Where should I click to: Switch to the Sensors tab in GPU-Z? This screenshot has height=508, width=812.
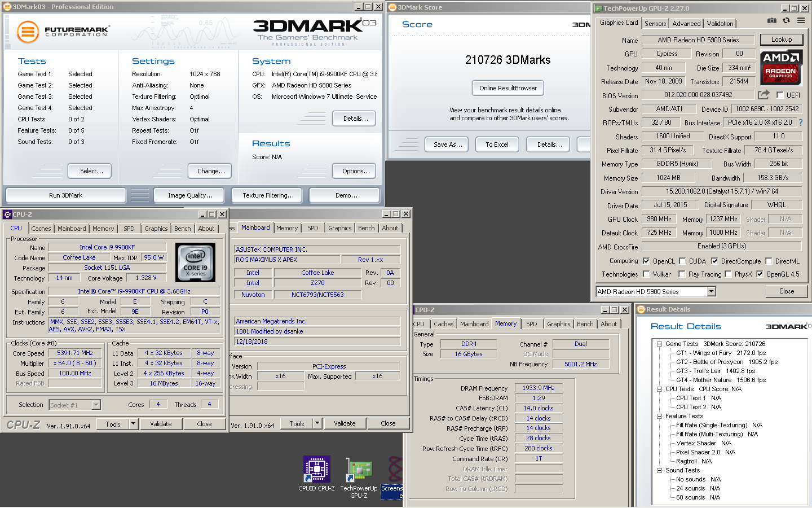pos(655,24)
